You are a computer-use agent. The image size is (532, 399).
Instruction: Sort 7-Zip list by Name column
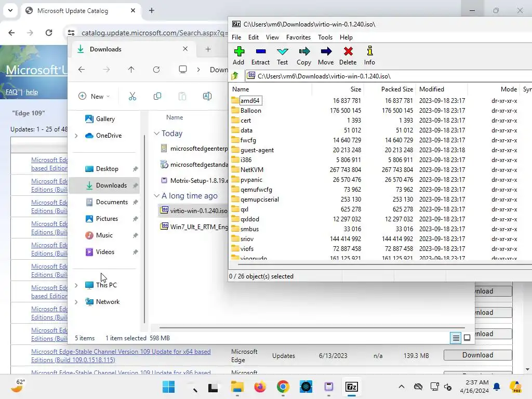pyautogui.click(x=270, y=89)
